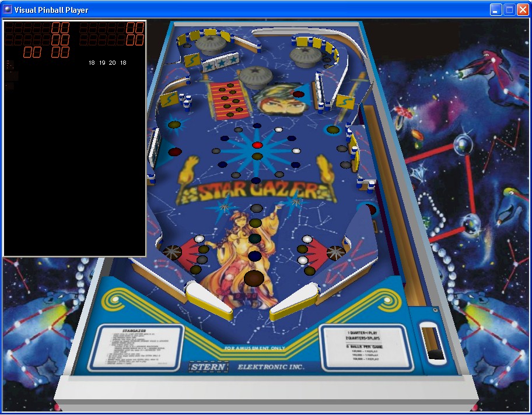Click the center gray pop bumper above wizard
This screenshot has height=415, width=532.
point(256,76)
